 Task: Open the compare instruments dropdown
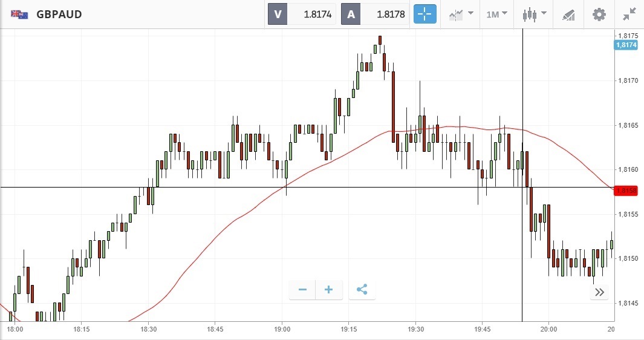click(x=460, y=14)
